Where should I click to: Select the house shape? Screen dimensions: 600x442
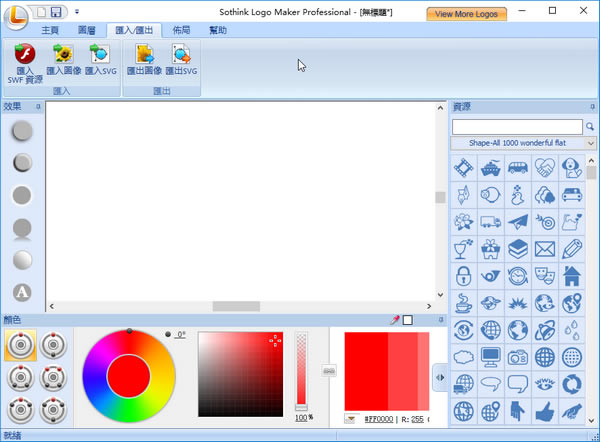[x=572, y=276]
